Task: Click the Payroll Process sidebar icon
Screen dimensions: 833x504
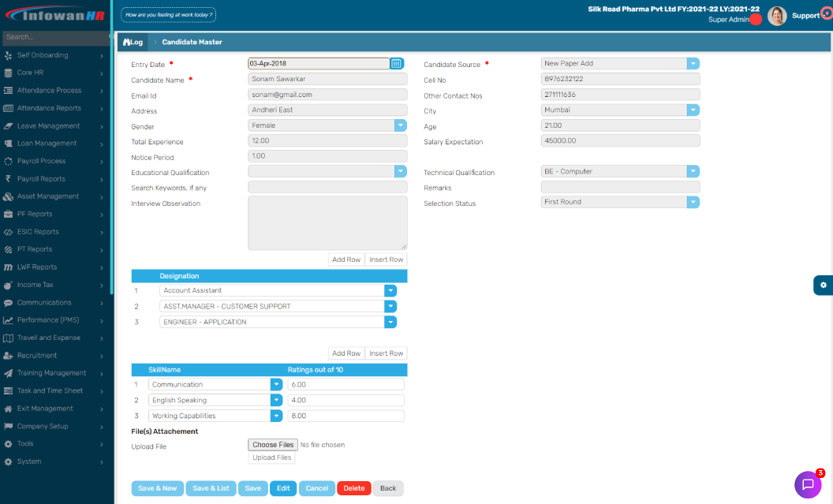Action: click(9, 161)
